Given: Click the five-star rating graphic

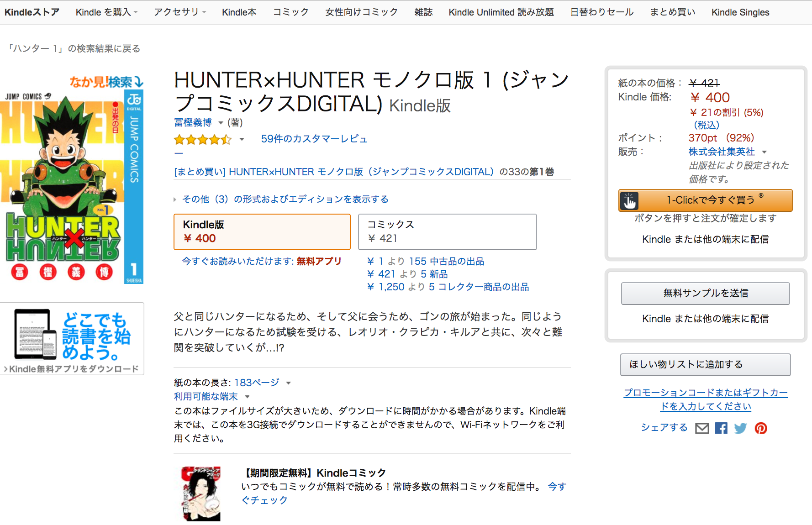Looking at the screenshot, I should click(203, 139).
